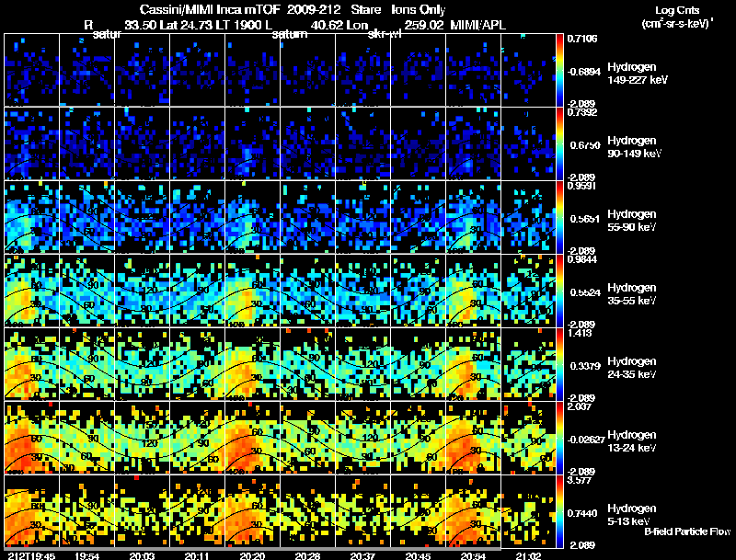
Task: Select the 20:11 time label
Action: click(x=197, y=555)
